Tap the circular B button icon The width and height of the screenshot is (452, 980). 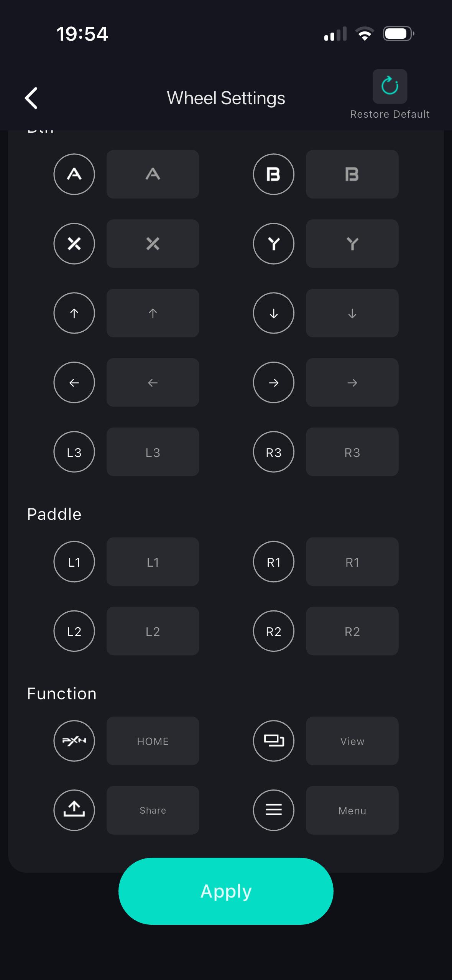click(273, 174)
